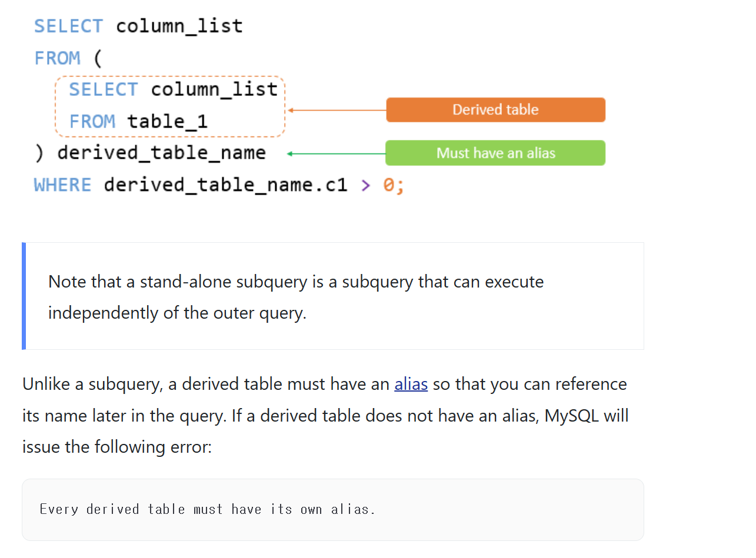Click the orange arrow pointing at the subquery
The width and height of the screenshot is (756, 558).
click(x=336, y=110)
